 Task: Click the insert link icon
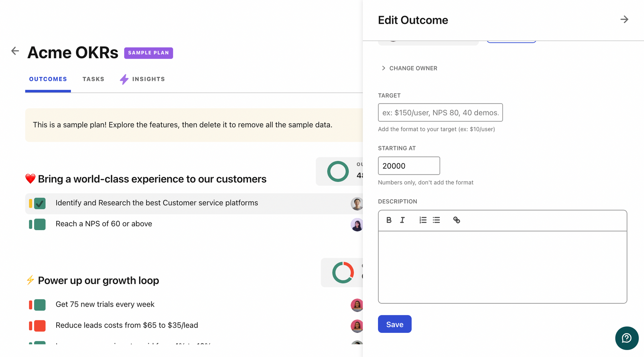tap(456, 220)
